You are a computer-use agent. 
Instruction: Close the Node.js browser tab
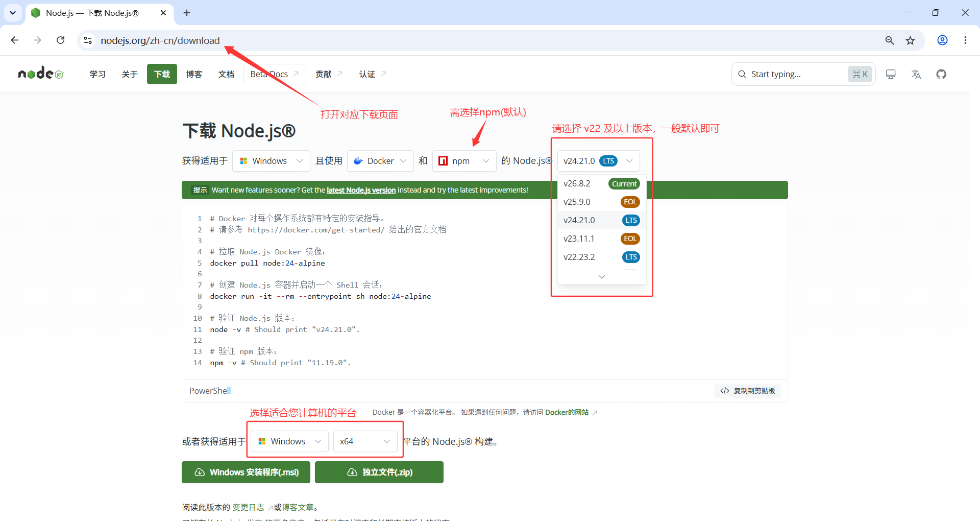pos(163,13)
